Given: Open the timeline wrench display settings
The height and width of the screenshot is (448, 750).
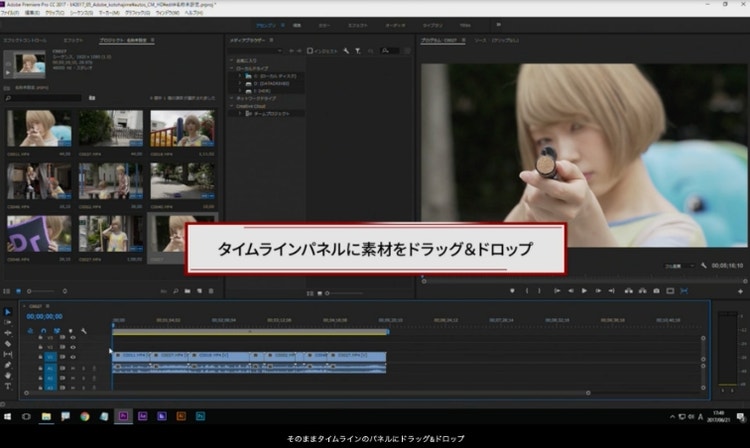Looking at the screenshot, I should pos(85,330).
